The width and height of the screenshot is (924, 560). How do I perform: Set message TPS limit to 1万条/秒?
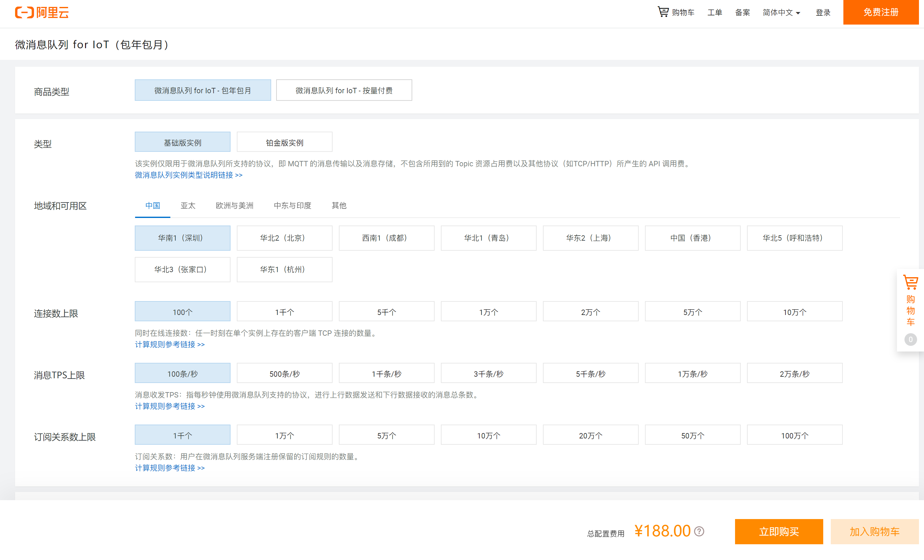pos(692,374)
